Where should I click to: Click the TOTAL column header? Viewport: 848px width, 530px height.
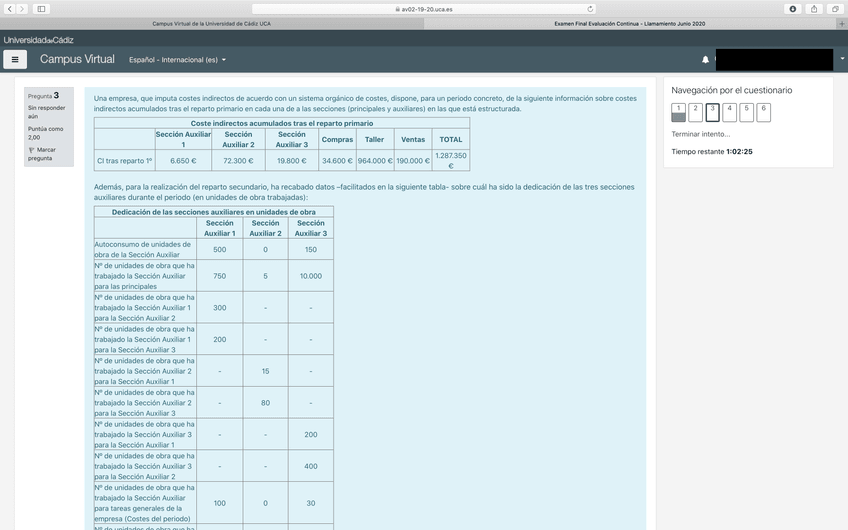pyautogui.click(x=451, y=140)
